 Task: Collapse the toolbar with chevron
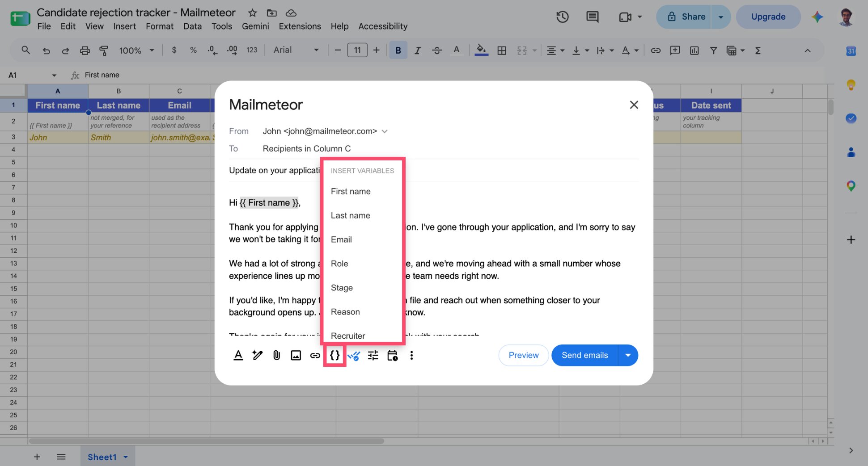[x=807, y=50]
